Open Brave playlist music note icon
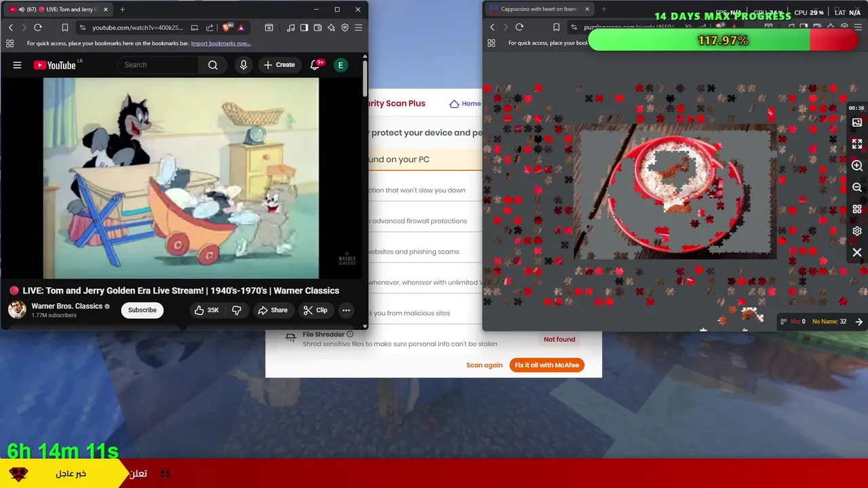The width and height of the screenshot is (868, 488). click(291, 27)
